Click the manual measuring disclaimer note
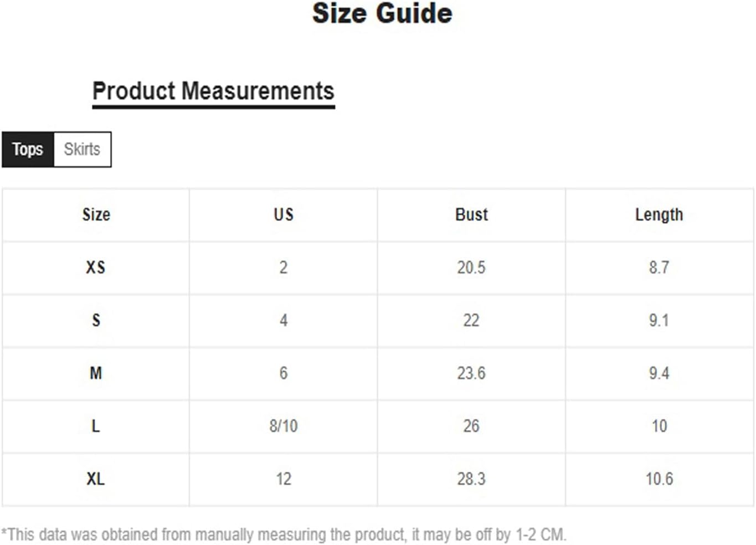The width and height of the screenshot is (756, 545). [x=284, y=534]
